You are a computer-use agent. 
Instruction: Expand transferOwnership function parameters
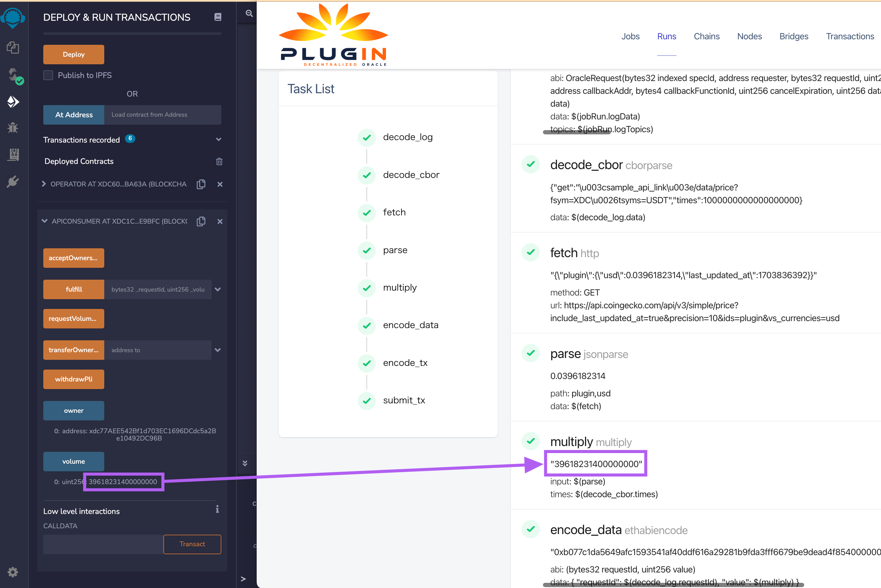coord(218,350)
